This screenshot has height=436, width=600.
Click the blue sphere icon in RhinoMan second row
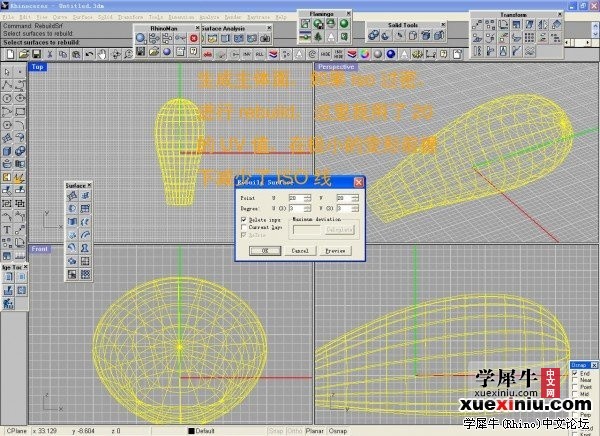tap(167, 51)
